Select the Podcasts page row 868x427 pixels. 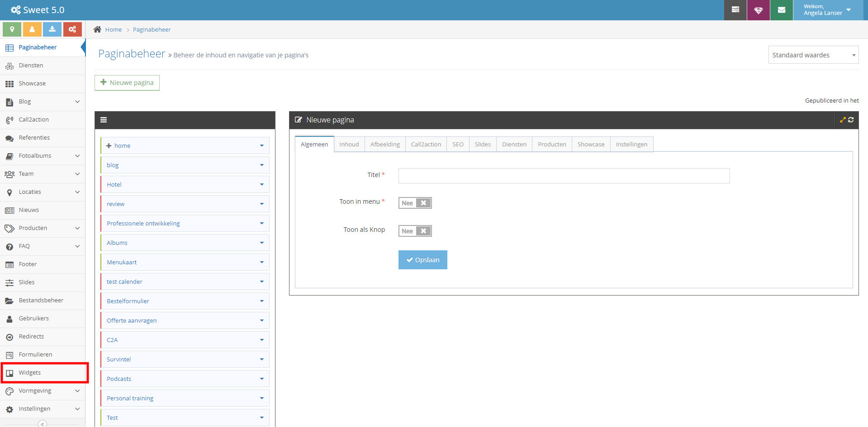pos(185,379)
